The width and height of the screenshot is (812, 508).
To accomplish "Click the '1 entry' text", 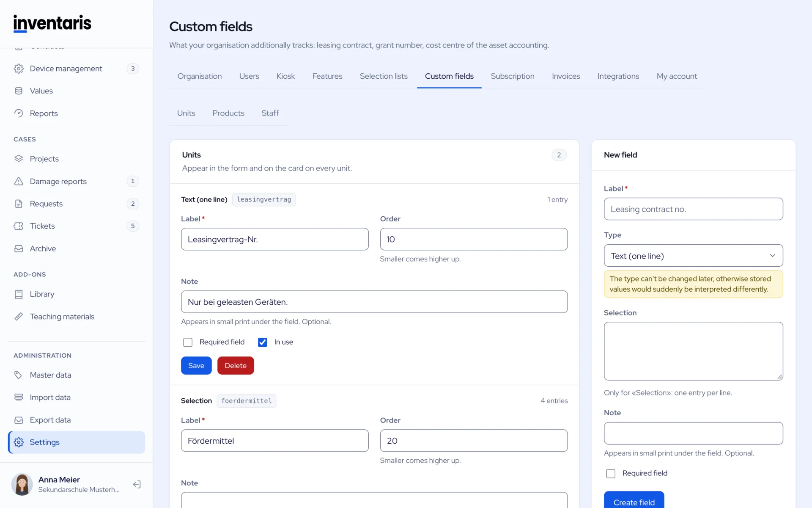I will pyautogui.click(x=558, y=199).
